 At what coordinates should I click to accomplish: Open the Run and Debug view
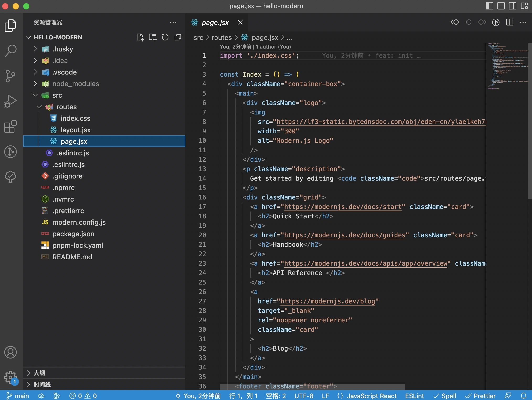(x=10, y=101)
